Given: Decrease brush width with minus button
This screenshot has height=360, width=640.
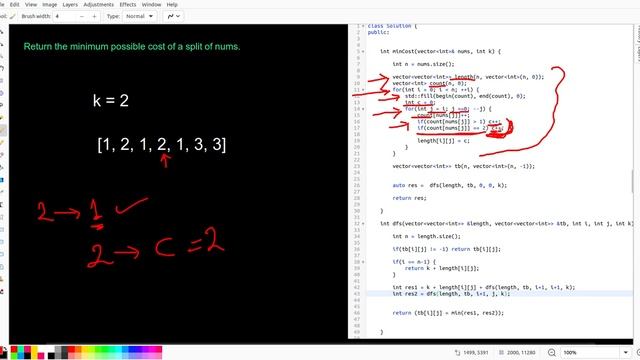Looking at the screenshot, I should (x=82, y=16).
